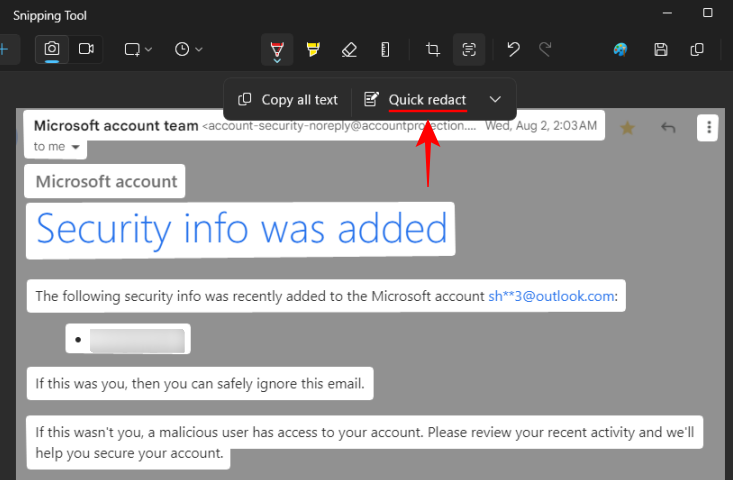Select 'If this wasn't you' paragraph text
This screenshot has width=733, height=480.
tap(365, 442)
